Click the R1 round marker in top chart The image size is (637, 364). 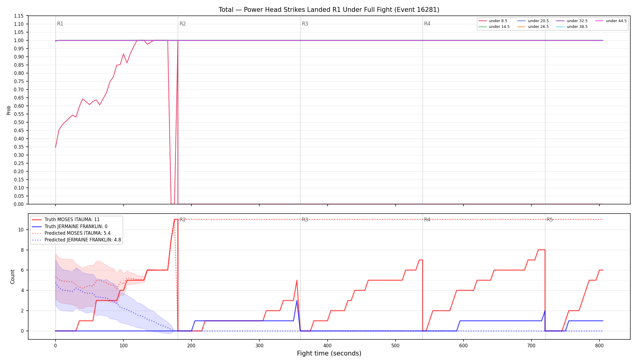[60, 24]
